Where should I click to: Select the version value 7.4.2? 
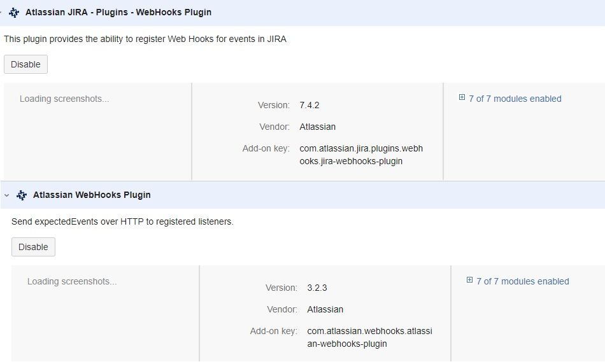[x=310, y=105]
